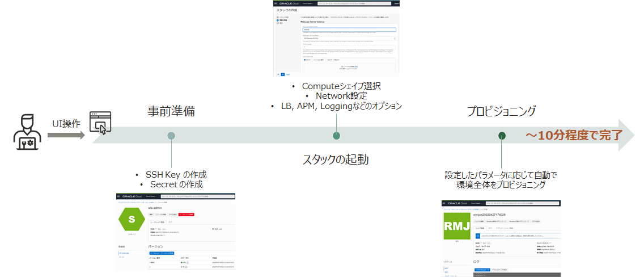Open the WebLogic Server Shape dropdown
Image resolution: width=644 pixels, height=277 pixels.
point(349,38)
